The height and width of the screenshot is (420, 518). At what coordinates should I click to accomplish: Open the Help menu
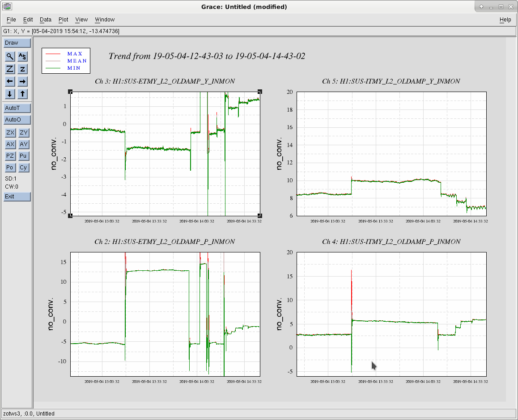pyautogui.click(x=505, y=20)
